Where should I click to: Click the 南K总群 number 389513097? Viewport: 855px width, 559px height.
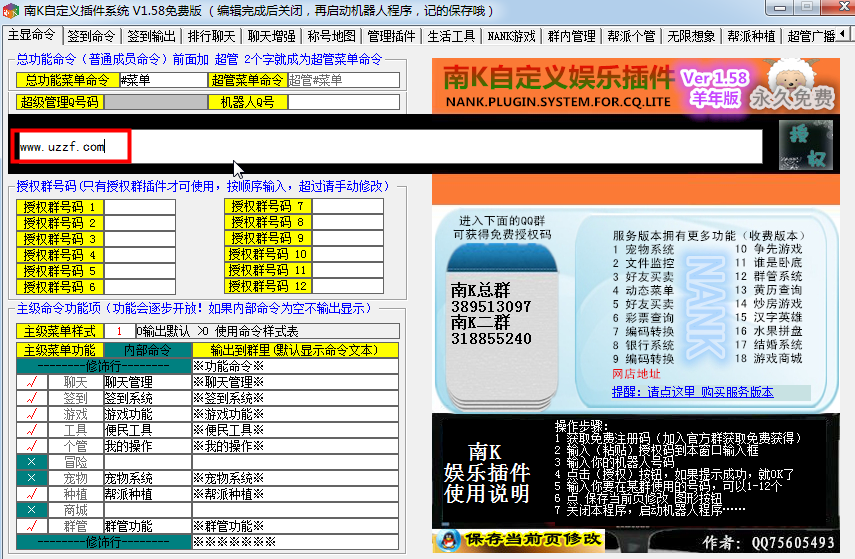[x=491, y=306]
